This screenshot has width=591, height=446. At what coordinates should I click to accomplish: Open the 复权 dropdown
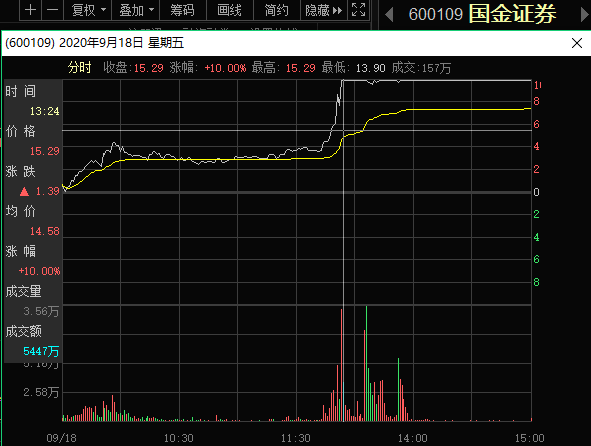click(x=88, y=10)
